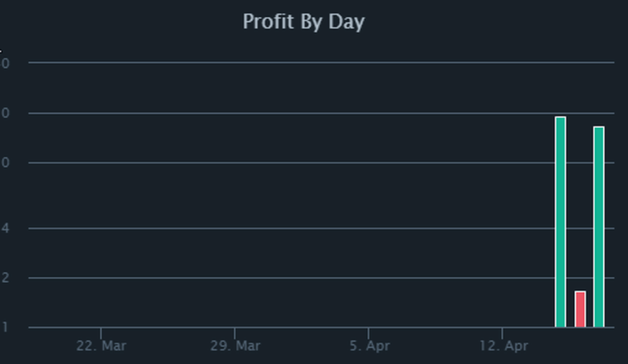Select the short red loss bar
This screenshot has height=364, width=628.
580,309
